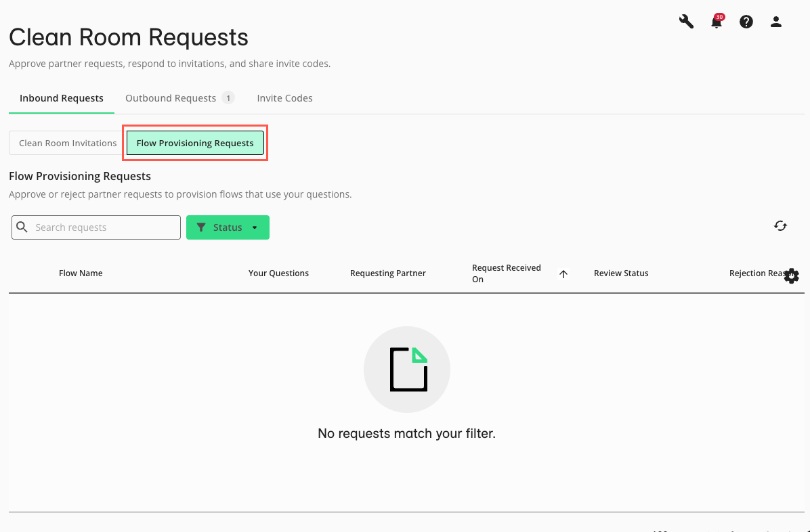Sort by Review Status column
This screenshot has width=810, height=532.
click(x=621, y=273)
